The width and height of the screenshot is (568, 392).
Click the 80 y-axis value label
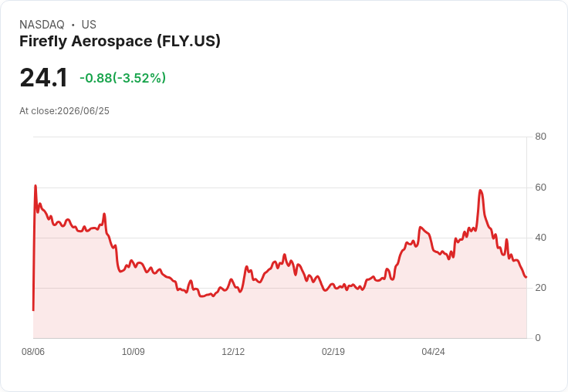[540, 137]
